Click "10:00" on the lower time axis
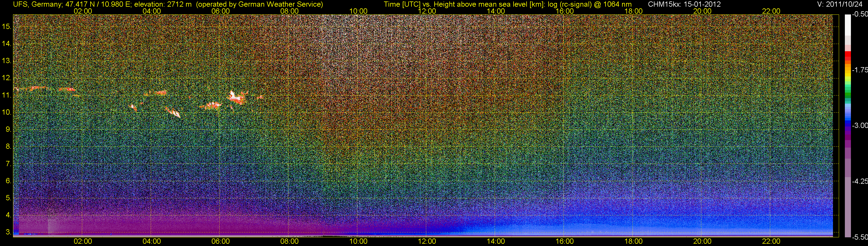The width and height of the screenshot is (868, 246). (x=358, y=241)
